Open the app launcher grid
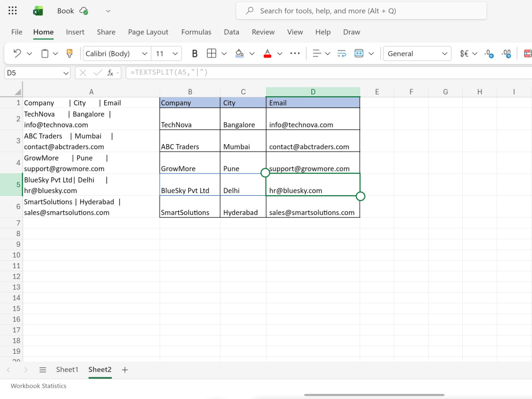Image resolution: width=532 pixels, height=399 pixels. click(13, 11)
